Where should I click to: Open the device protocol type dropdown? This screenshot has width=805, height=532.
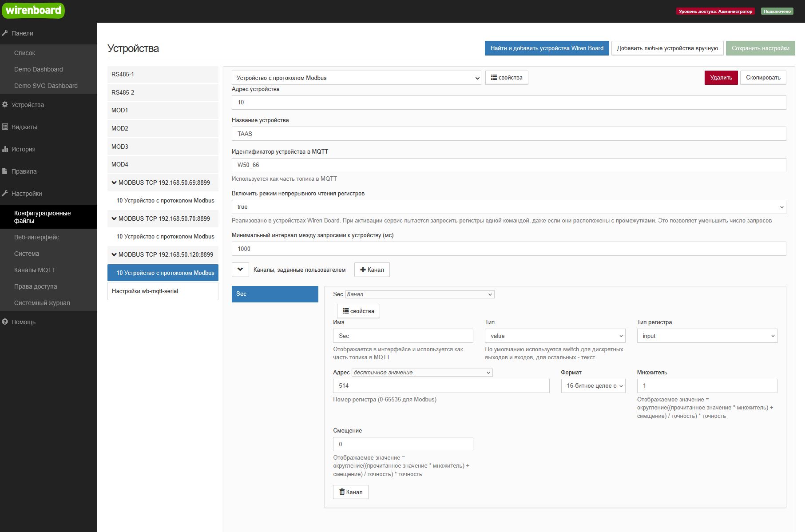click(x=356, y=78)
